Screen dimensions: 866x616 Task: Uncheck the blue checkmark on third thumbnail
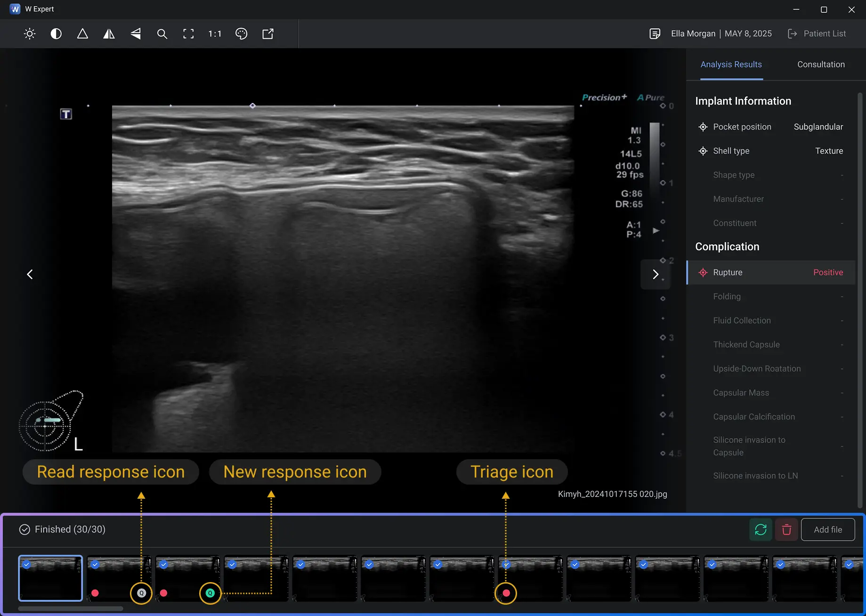[x=163, y=564]
